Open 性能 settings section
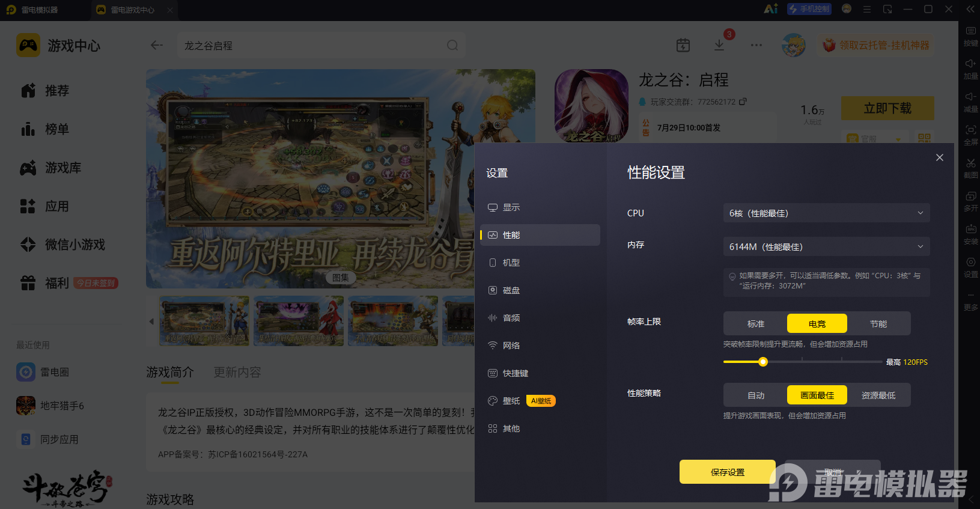 (540, 235)
